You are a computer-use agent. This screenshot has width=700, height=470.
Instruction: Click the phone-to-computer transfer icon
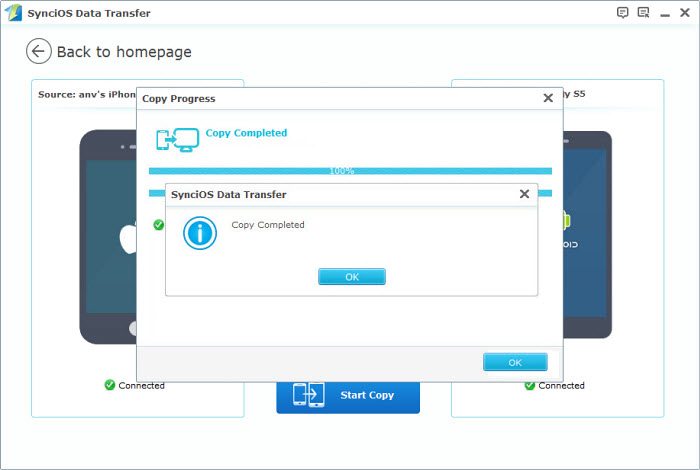(178, 140)
